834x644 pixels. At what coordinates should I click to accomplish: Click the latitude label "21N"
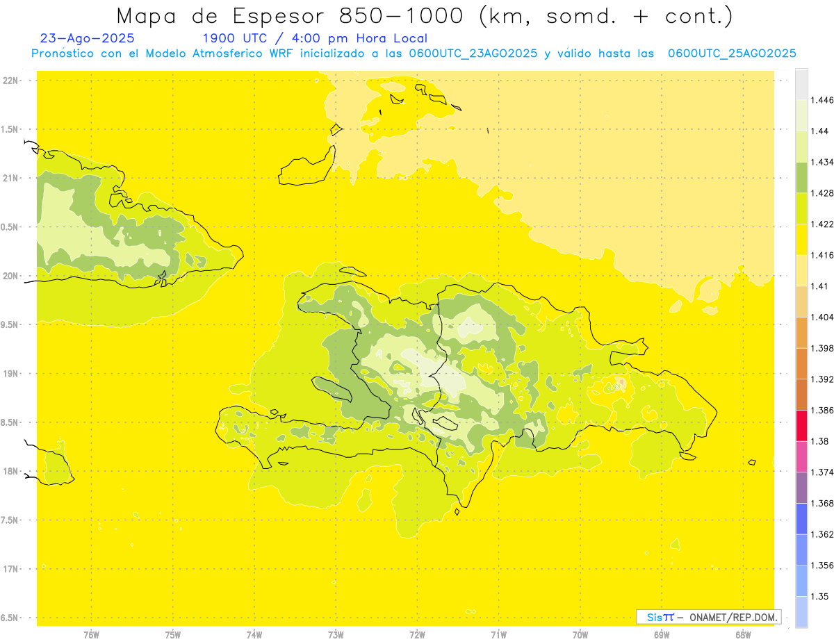pyautogui.click(x=11, y=178)
